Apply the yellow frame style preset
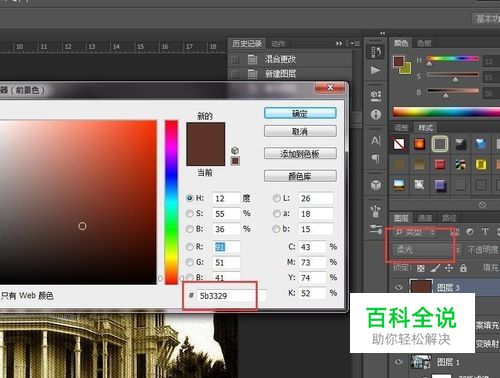Viewport: 500px width, 378px height. tap(481, 165)
